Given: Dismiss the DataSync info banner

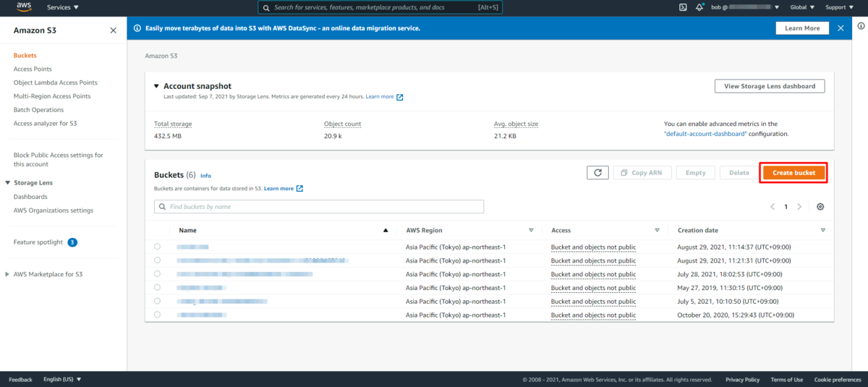Looking at the screenshot, I should tap(841, 28).
